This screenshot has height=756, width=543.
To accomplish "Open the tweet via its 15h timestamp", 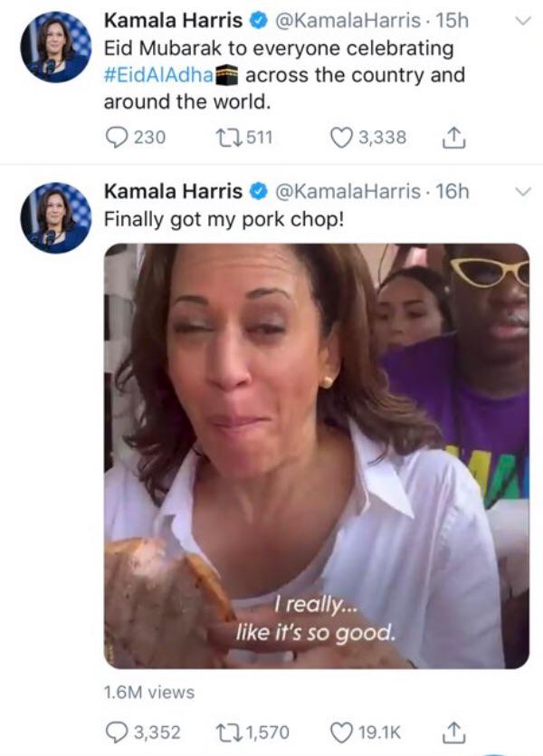I will 453,20.
